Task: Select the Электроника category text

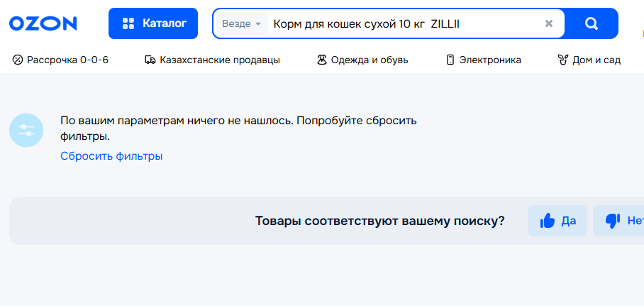Action: point(490,60)
